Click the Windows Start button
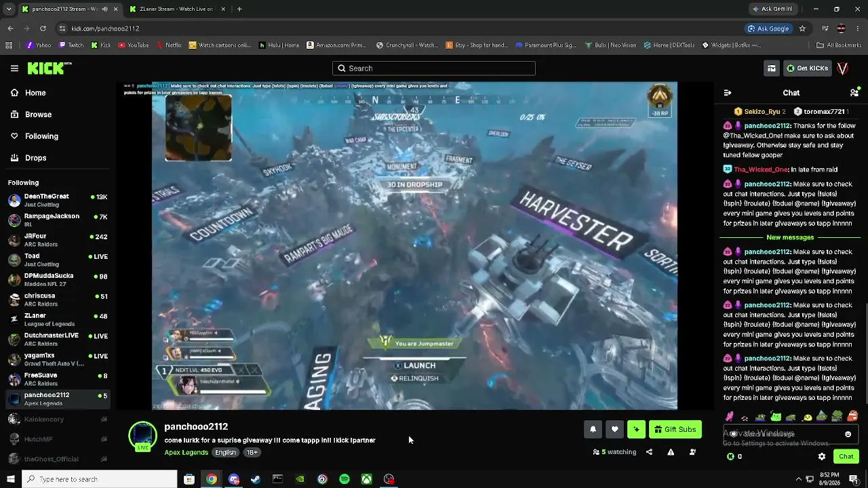 [10, 479]
